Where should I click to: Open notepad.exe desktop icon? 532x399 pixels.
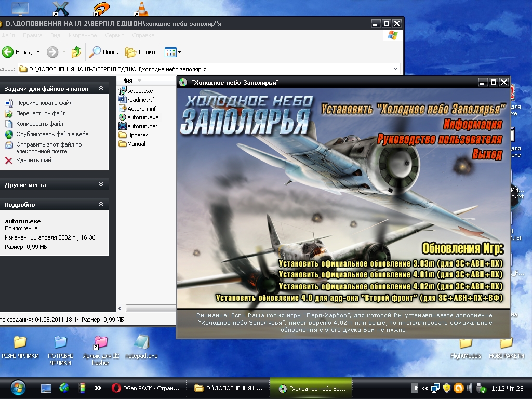point(141,348)
